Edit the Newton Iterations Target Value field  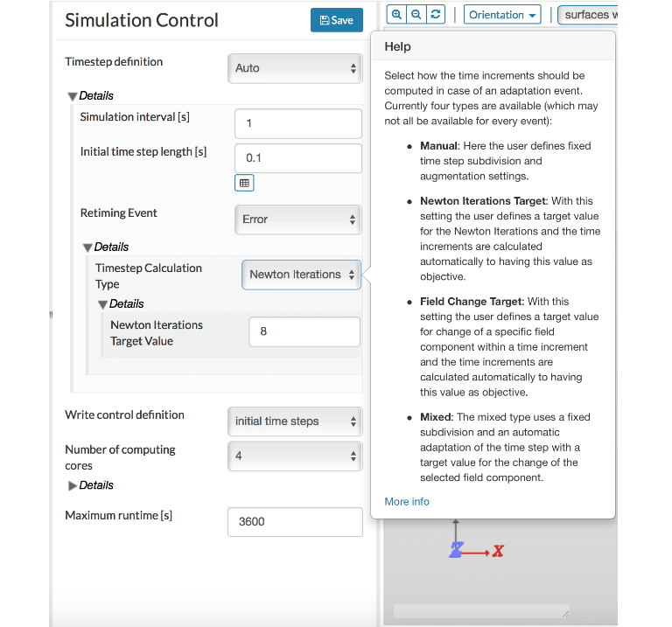(x=304, y=332)
